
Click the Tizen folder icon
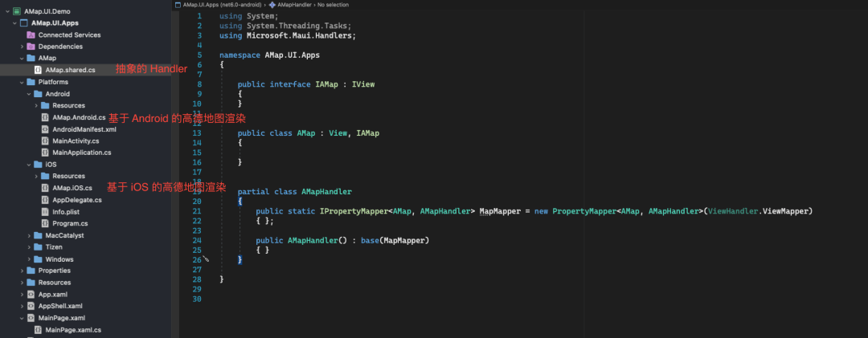(39, 247)
